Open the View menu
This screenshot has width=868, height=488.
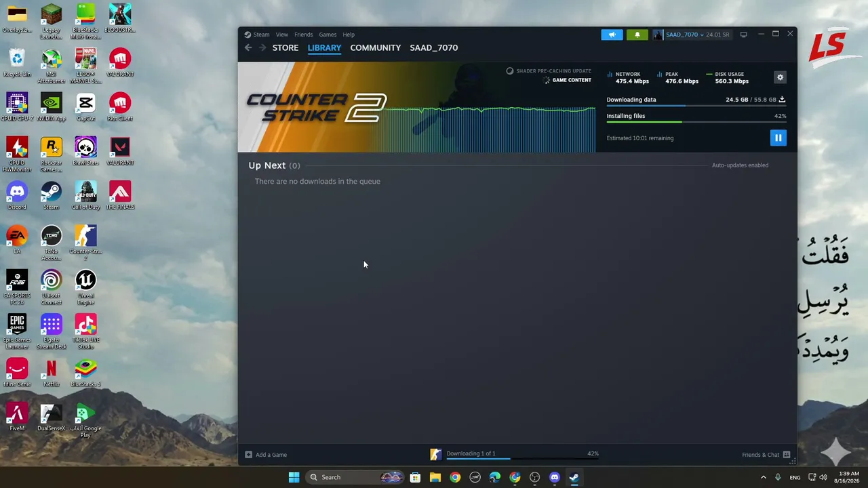click(281, 35)
